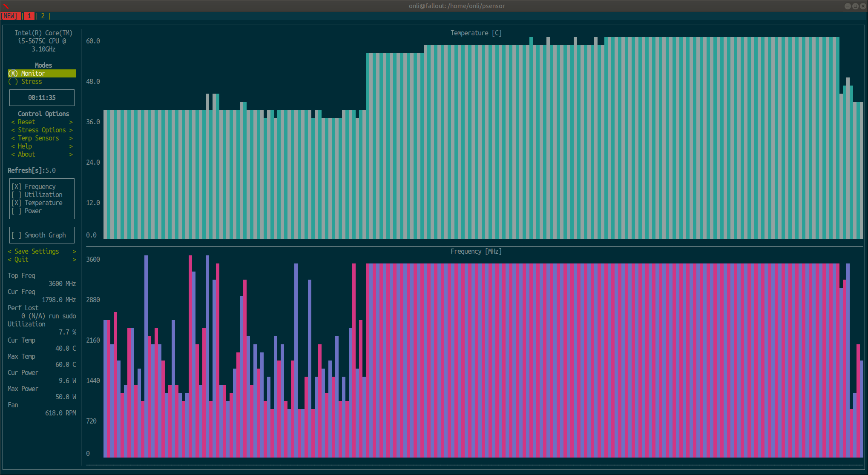This screenshot has height=475, width=868.
Task: Open Stress Options menu
Action: (42, 130)
